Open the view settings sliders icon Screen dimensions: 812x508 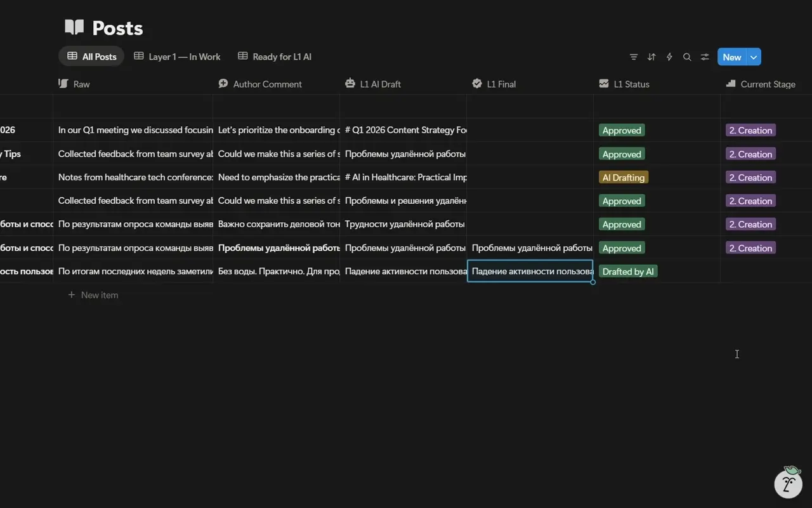(x=705, y=57)
